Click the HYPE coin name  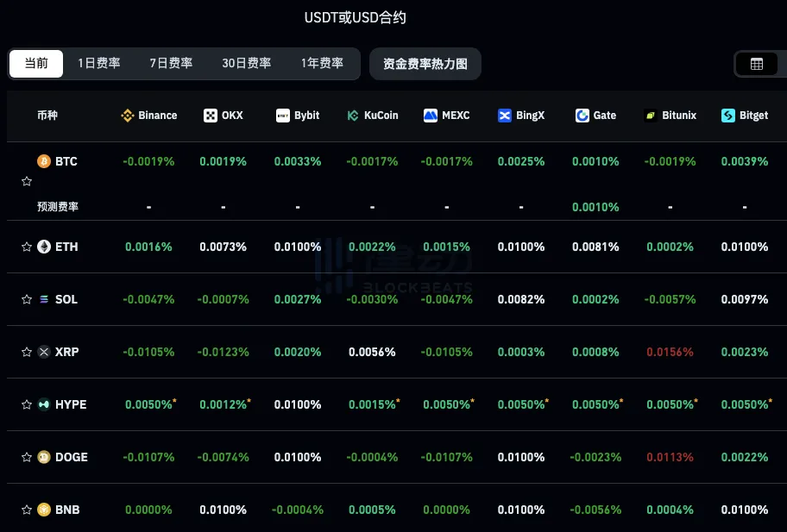point(71,404)
